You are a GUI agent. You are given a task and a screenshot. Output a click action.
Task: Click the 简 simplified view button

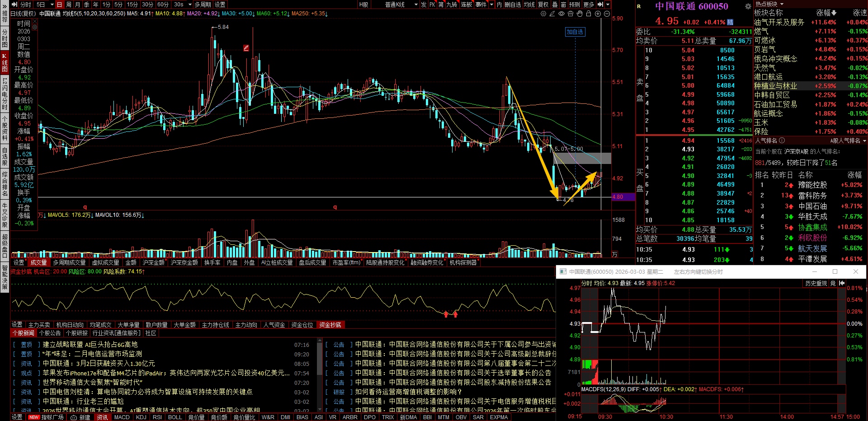[441, 5]
